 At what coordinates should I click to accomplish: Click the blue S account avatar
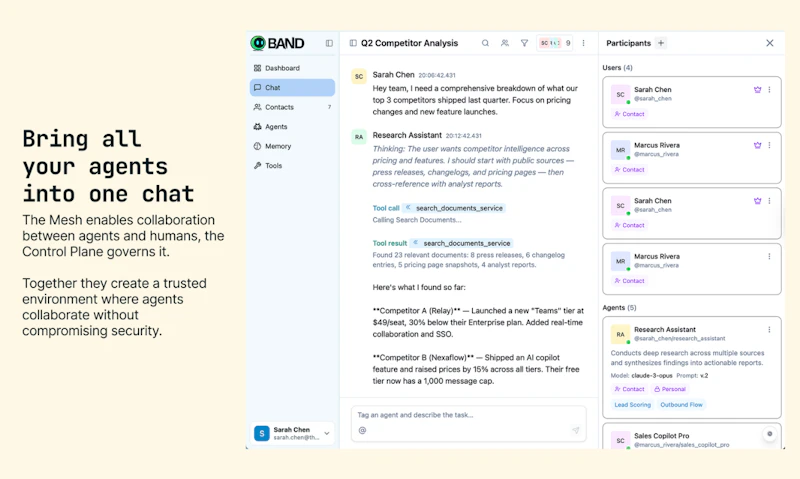[262, 433]
